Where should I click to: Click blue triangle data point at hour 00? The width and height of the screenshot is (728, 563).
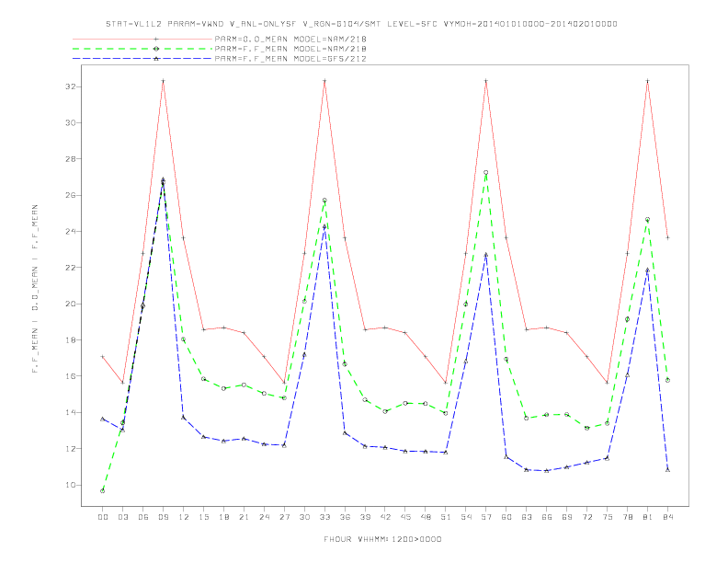pyautogui.click(x=103, y=419)
